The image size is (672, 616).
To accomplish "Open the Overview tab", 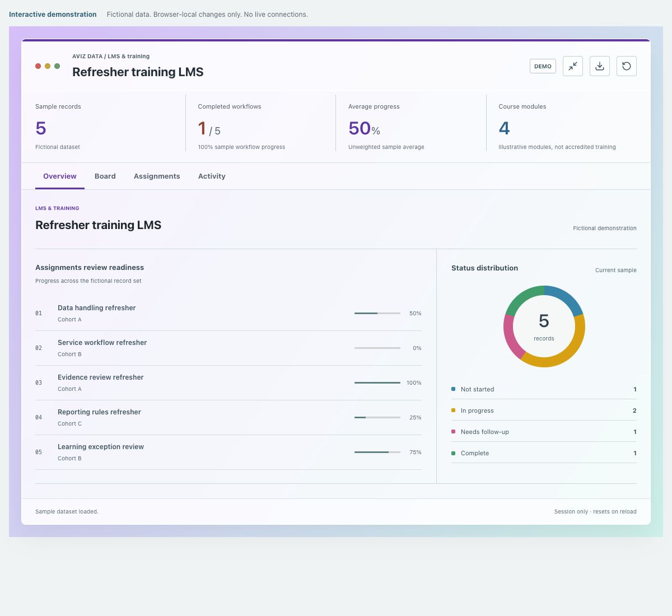I will [60, 176].
